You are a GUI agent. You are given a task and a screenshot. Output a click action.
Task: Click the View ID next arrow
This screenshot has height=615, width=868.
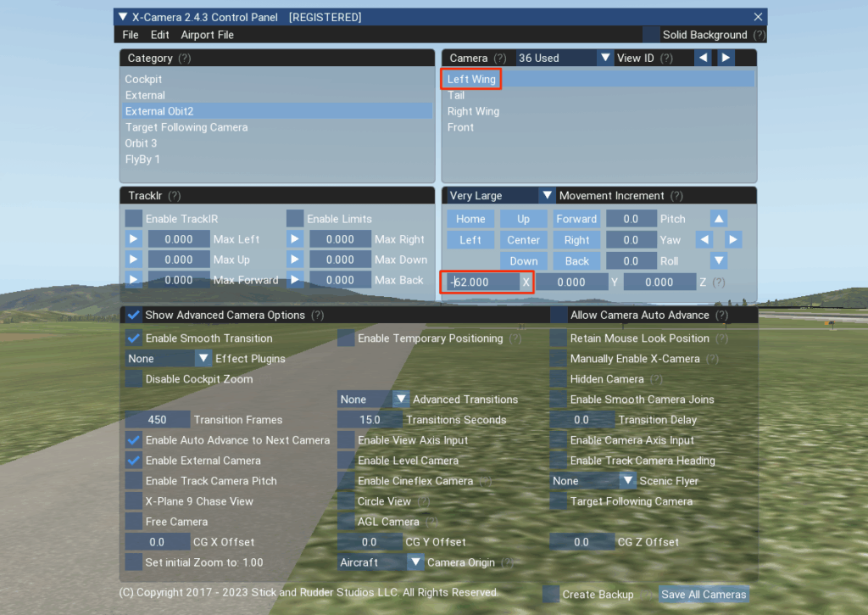pos(726,58)
